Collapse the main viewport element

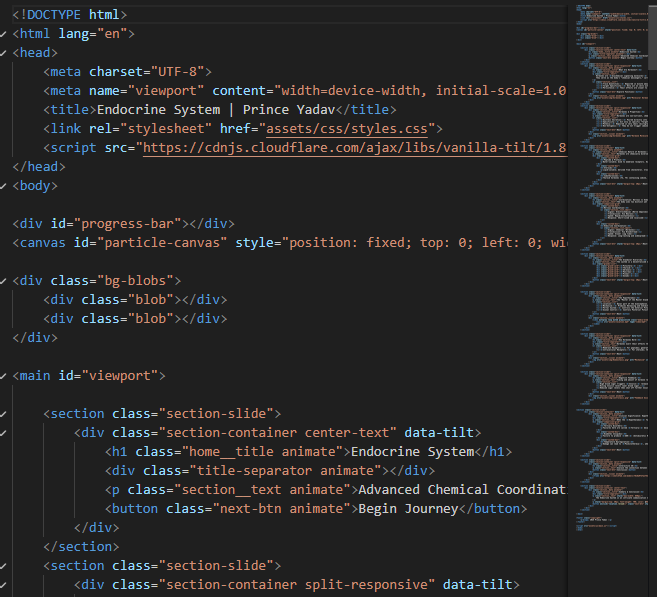coord(4,376)
